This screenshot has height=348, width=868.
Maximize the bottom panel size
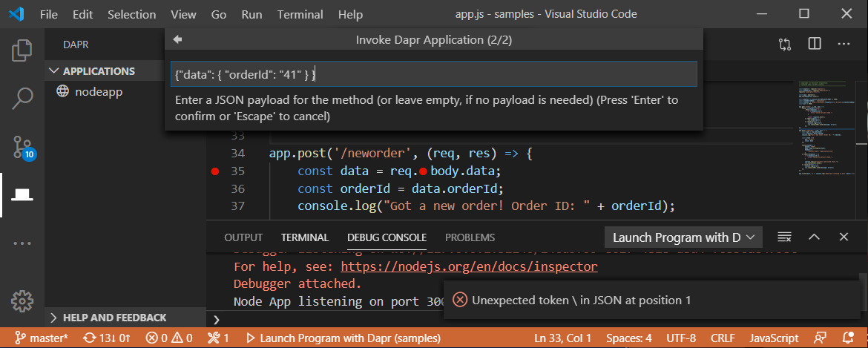814,237
